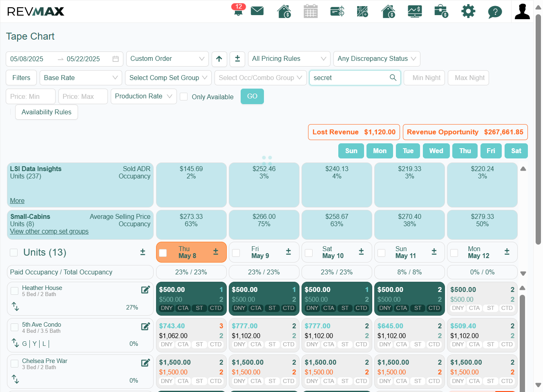This screenshot has height=392, width=543.
Task: Click the sort direction up arrow button
Action: pos(219,59)
